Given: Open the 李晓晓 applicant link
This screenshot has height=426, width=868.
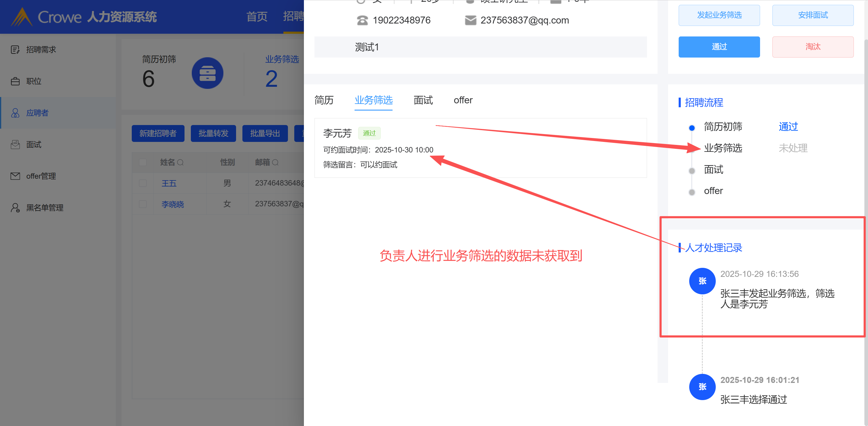Looking at the screenshot, I should tap(172, 204).
